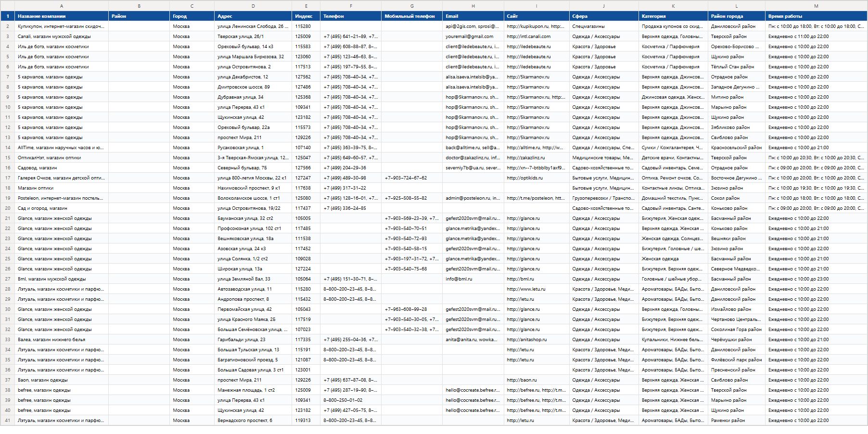The height and width of the screenshot is (434, 868).
Task: Click postal index 115583
Action: click(x=306, y=47)
